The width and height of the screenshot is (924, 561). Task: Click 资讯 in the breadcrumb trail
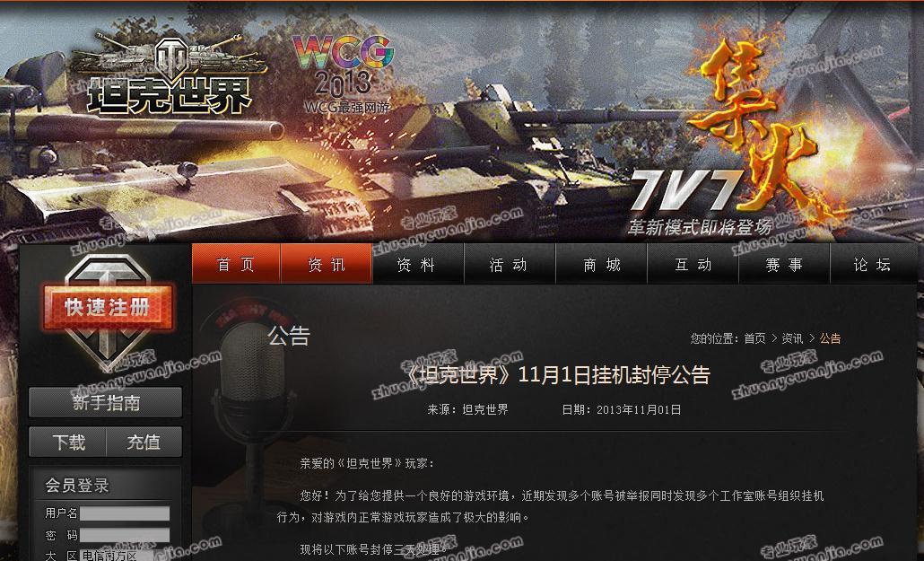pos(792,338)
